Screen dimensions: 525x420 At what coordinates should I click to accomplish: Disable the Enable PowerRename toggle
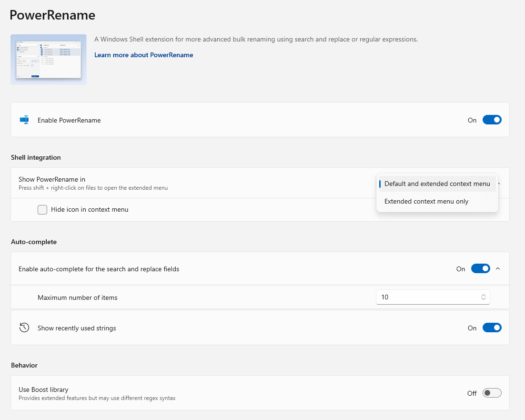point(492,120)
